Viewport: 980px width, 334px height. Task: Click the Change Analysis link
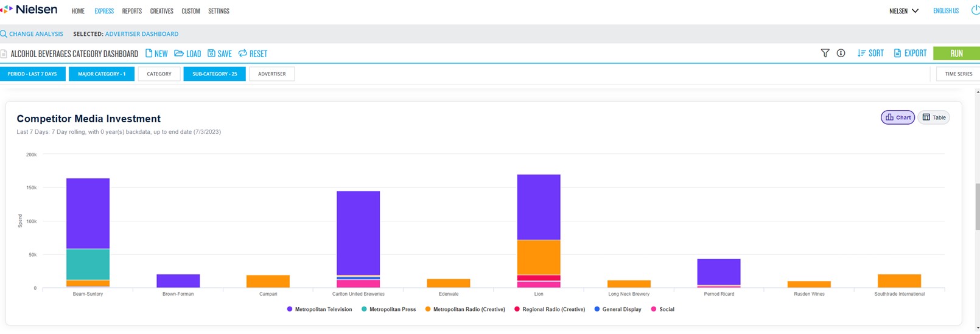pos(36,34)
